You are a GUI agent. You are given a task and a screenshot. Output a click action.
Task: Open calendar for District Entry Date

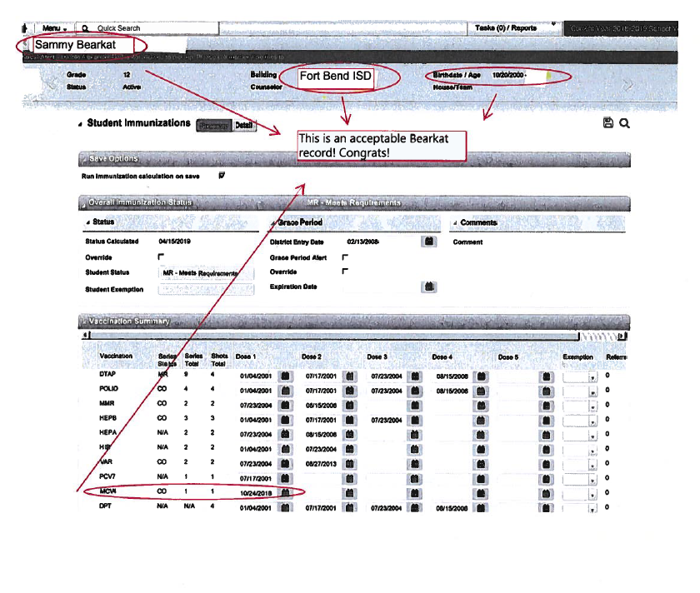(429, 242)
